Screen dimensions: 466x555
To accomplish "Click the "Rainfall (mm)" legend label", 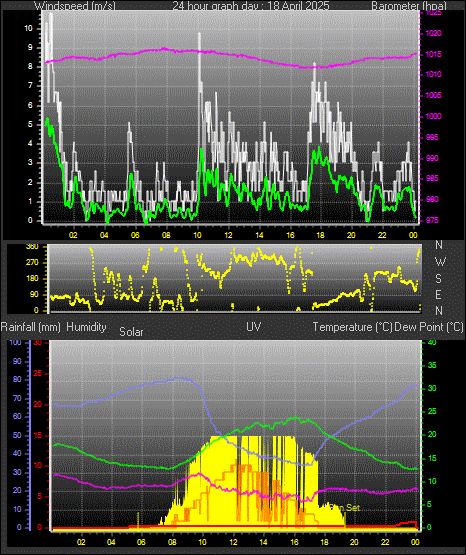I will pyautogui.click(x=30, y=327).
